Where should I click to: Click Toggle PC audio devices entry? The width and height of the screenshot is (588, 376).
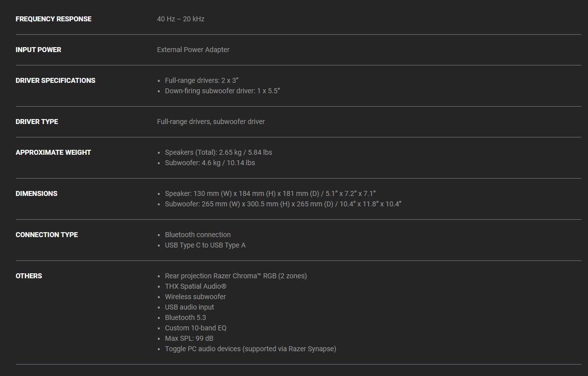point(251,349)
